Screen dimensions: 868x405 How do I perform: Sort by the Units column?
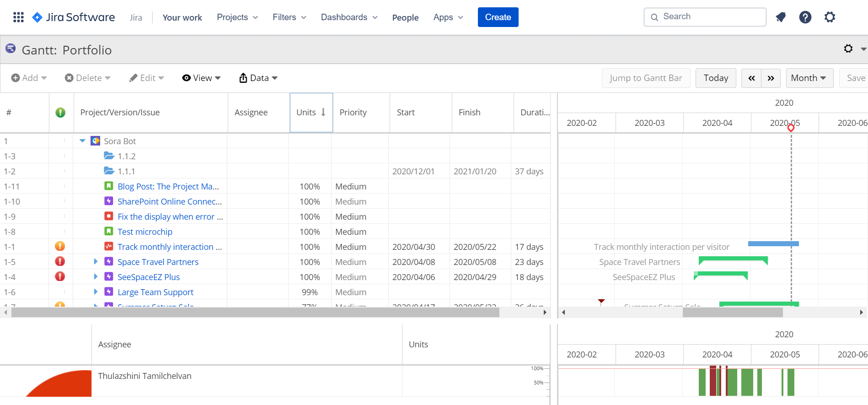tap(311, 113)
